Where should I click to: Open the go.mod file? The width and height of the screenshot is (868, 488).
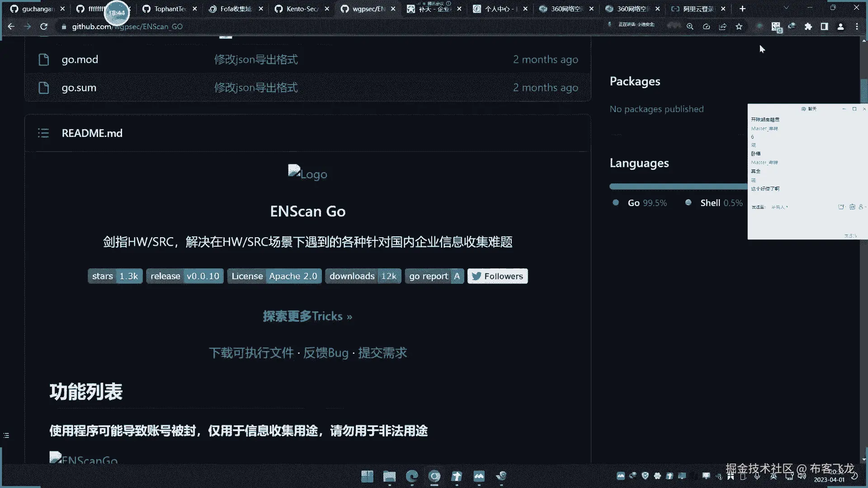(80, 60)
